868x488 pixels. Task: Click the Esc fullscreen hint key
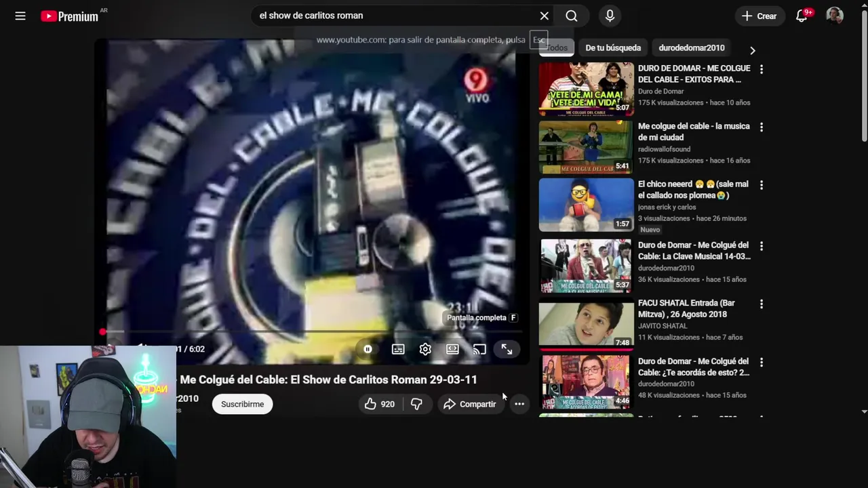[539, 40]
